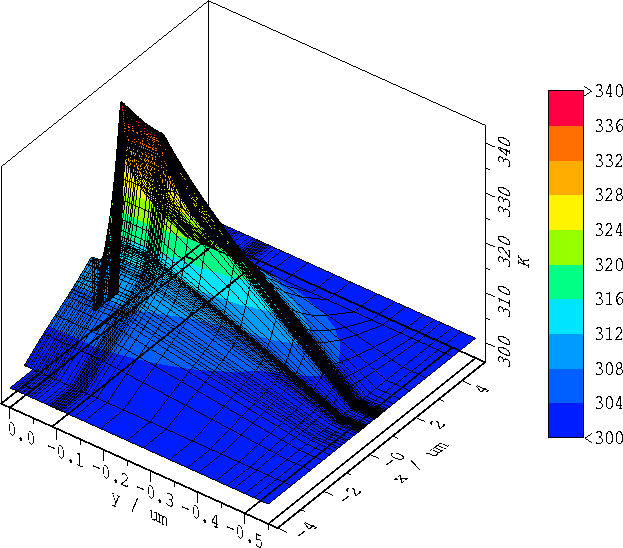Click the '-0.4' tick on y axis
This screenshot has width=623, height=548.
(201, 516)
